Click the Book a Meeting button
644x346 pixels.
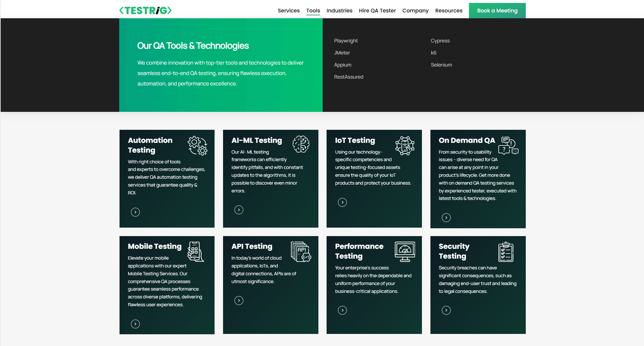coord(497,10)
